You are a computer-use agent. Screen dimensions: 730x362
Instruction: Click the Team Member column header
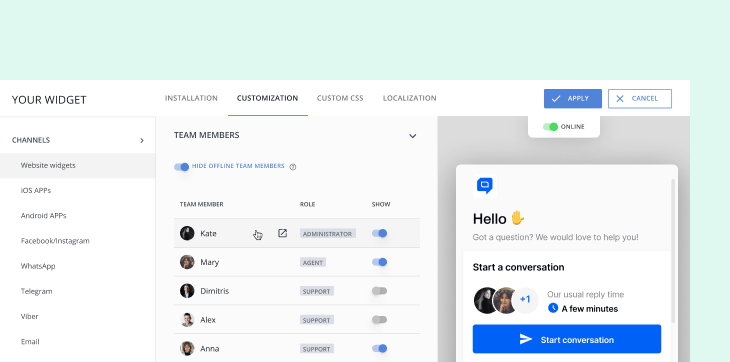click(x=202, y=204)
